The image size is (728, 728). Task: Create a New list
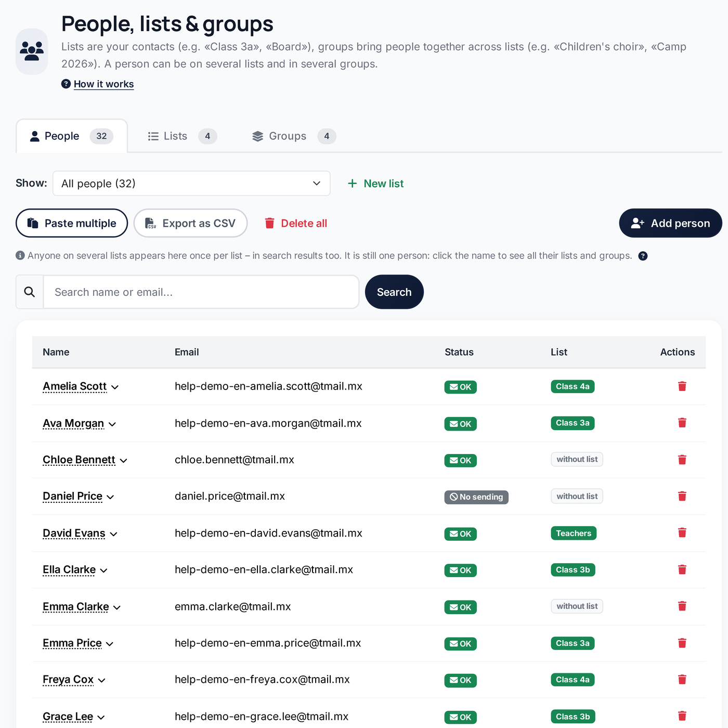coord(375,184)
